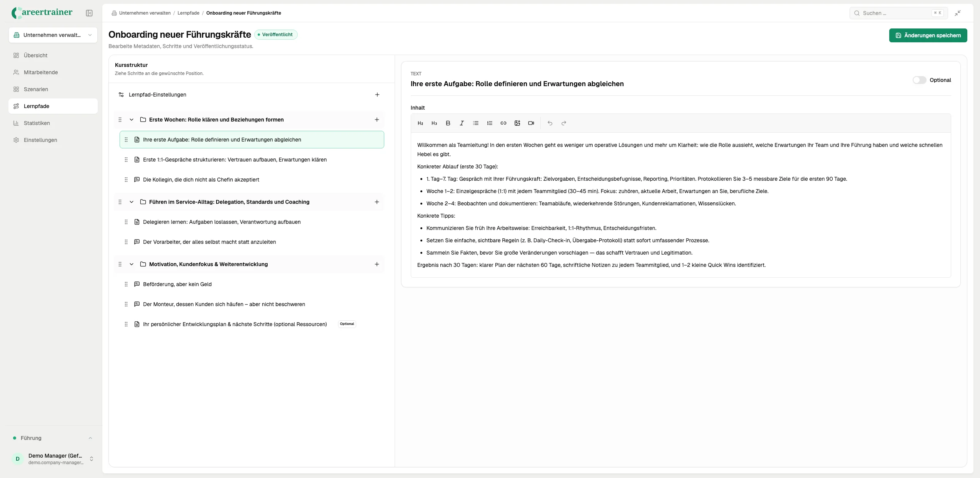The image size is (980, 478).
Task: Grab drag handle of Delegieren lernen step
Action: pyautogui.click(x=126, y=222)
